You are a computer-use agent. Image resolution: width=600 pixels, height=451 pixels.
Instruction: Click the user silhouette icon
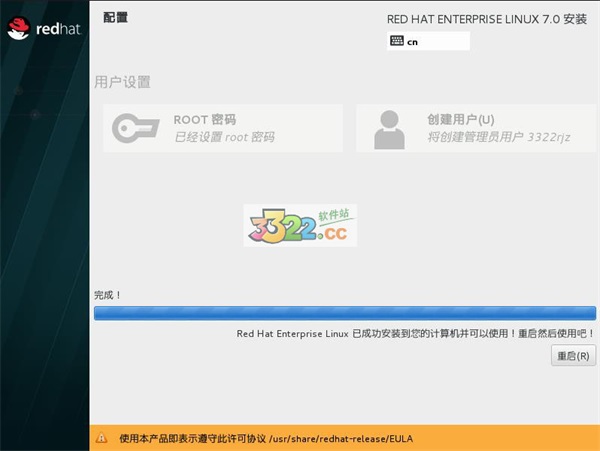(389, 130)
